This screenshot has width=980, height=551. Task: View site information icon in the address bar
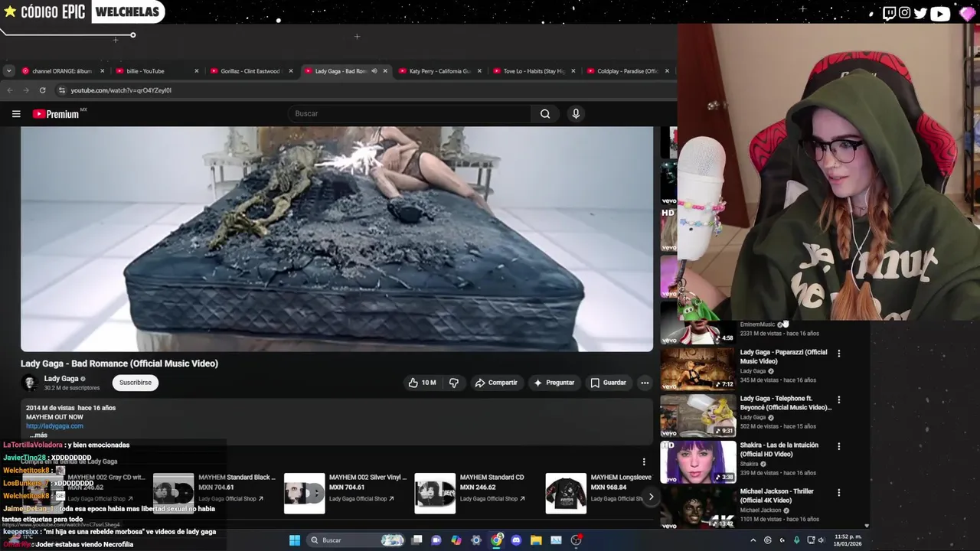pyautogui.click(x=62, y=90)
